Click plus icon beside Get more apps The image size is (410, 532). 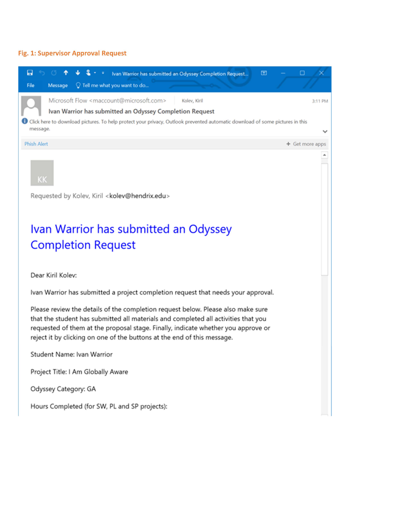[x=288, y=144]
